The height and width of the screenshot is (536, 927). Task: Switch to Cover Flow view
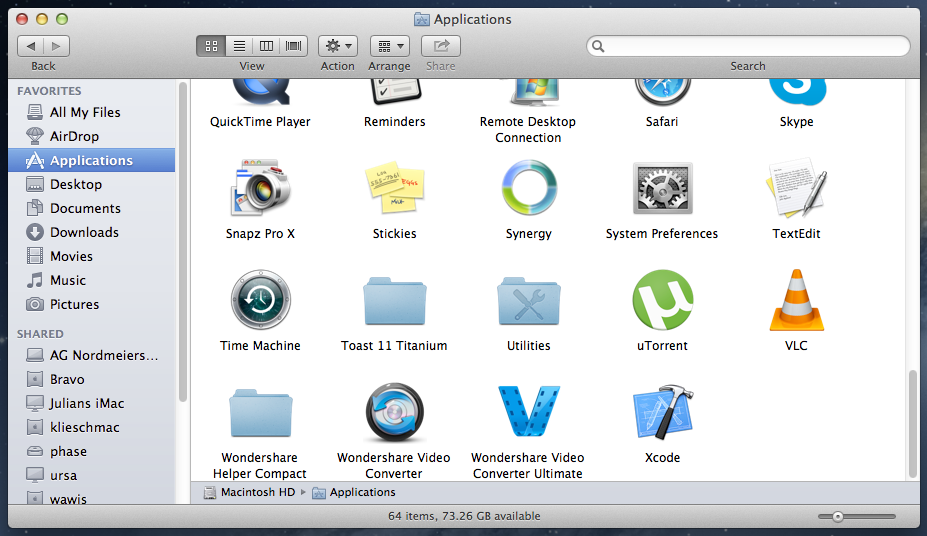tap(293, 46)
